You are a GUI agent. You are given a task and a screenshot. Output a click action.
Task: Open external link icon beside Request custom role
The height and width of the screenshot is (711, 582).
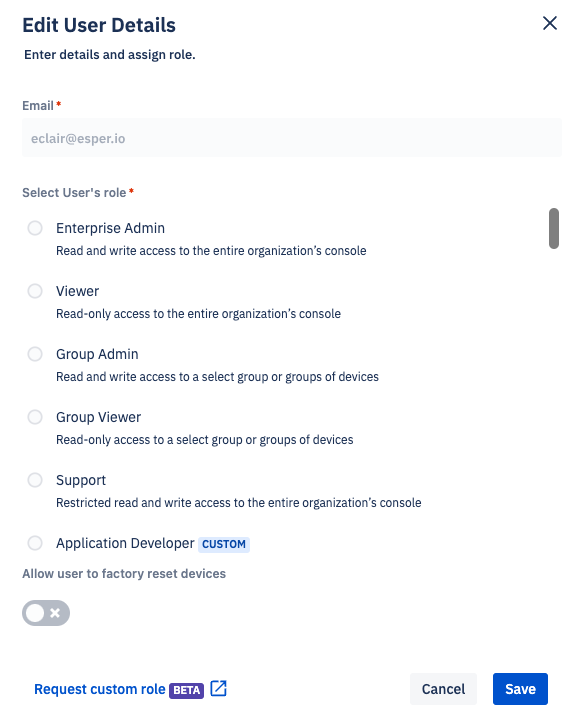click(218, 688)
